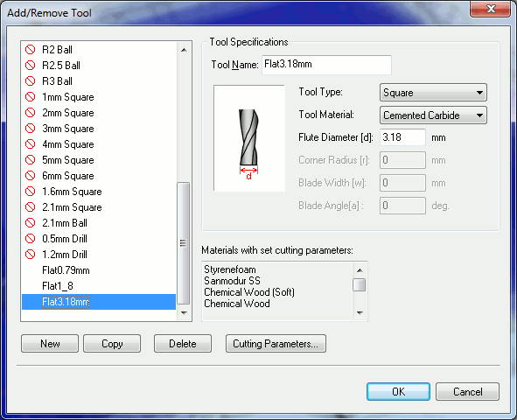This screenshot has width=517, height=420.
Task: Click the Copy button
Action: 112,344
